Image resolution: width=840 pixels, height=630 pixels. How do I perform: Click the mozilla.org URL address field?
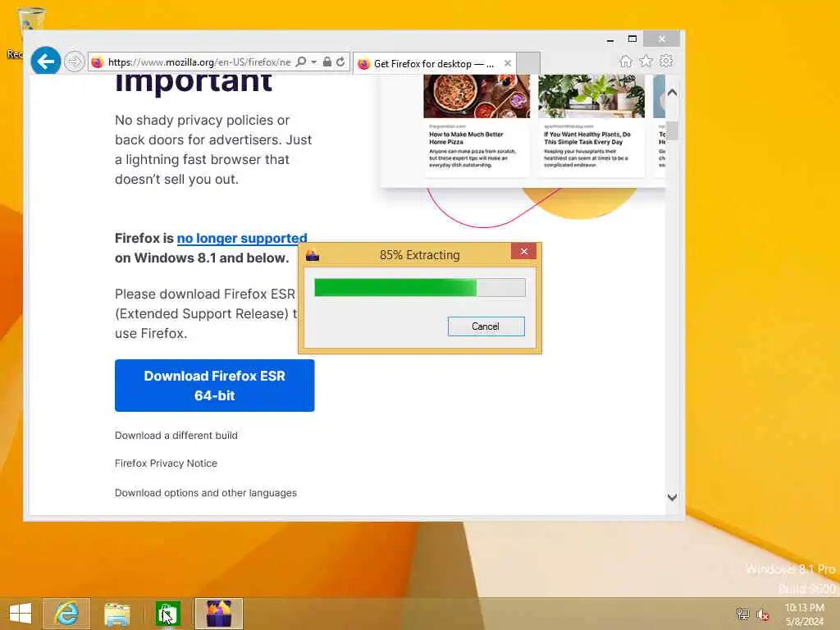coord(199,62)
